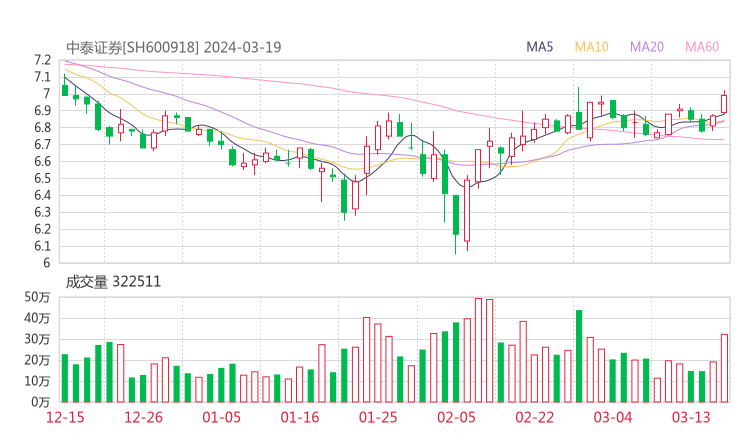
Task: Click the long red candlestick bottoming near 6.1
Action: coord(467,211)
